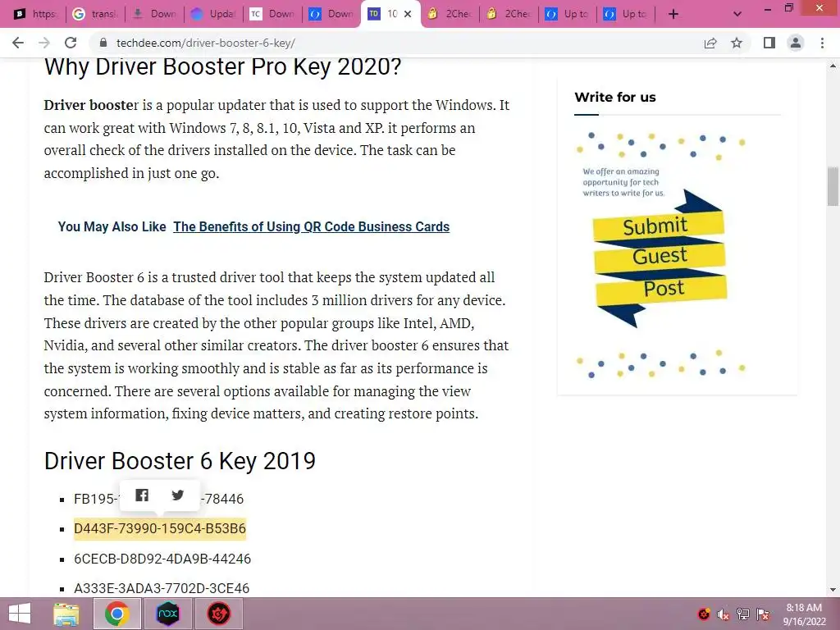The image size is (840, 630).
Task: Open Nox player from the taskbar
Action: coord(167,614)
